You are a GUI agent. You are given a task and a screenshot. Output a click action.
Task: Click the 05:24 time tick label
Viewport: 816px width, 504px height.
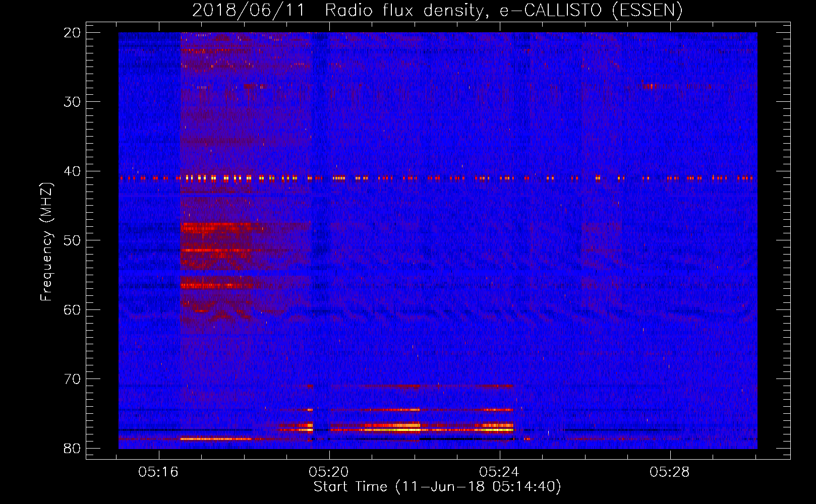(x=499, y=472)
